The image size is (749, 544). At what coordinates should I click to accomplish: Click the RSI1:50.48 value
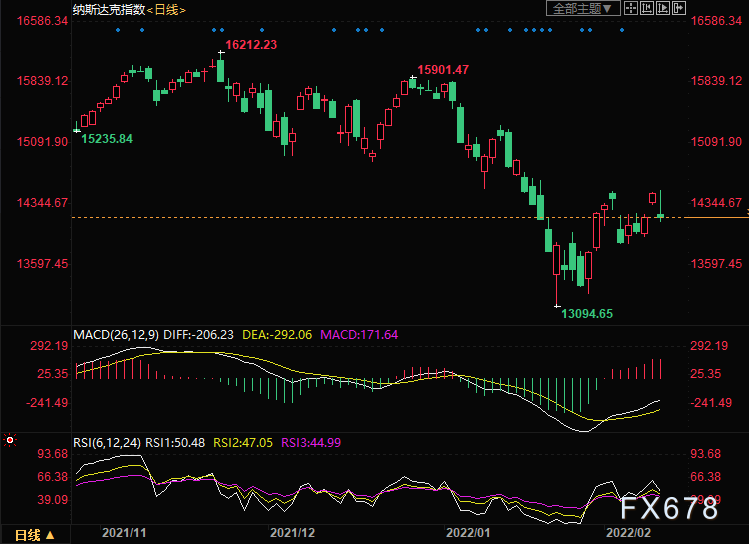[175, 443]
